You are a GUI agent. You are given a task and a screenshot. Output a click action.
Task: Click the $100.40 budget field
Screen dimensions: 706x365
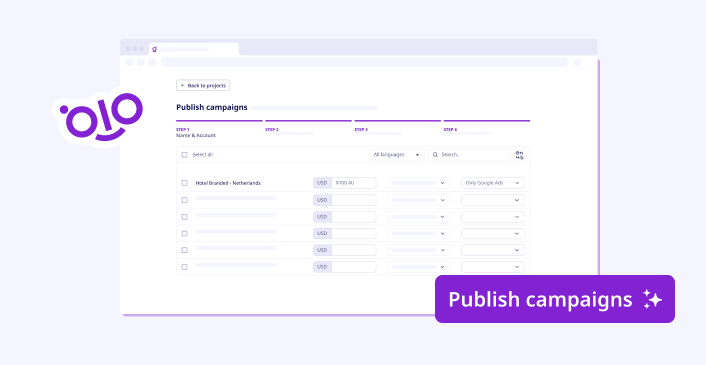[x=353, y=183]
